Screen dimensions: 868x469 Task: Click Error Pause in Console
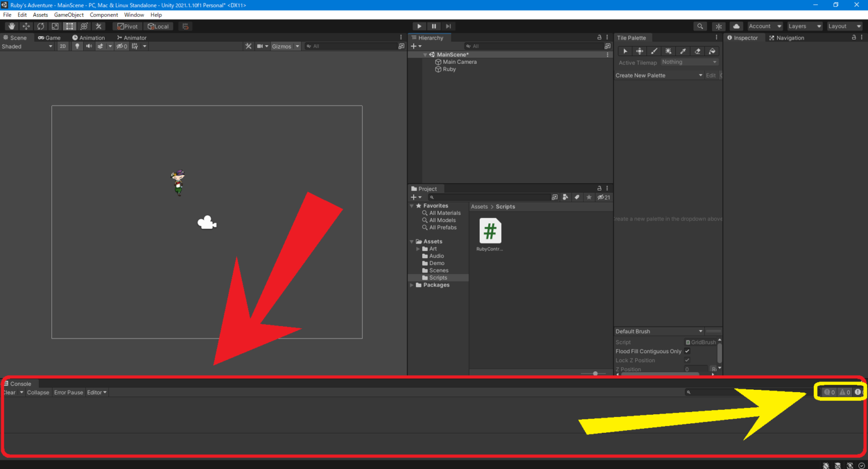(x=68, y=392)
